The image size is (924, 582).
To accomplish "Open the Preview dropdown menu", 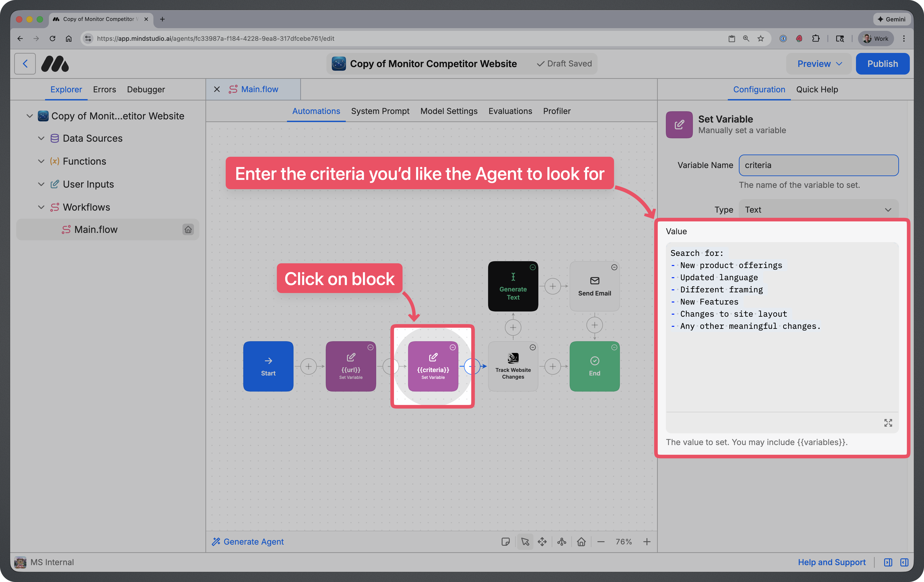I will [819, 64].
